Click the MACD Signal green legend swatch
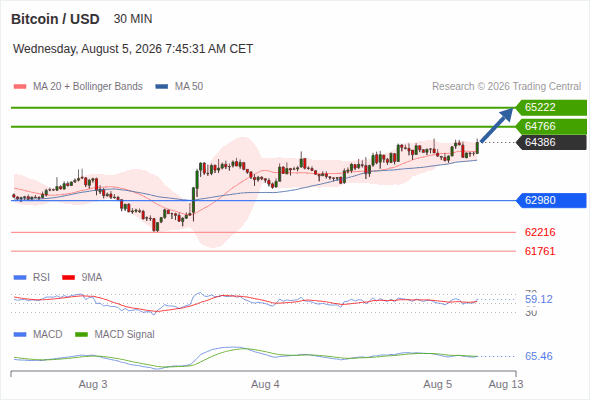Viewport: 590px width, 400px height. pos(81,335)
